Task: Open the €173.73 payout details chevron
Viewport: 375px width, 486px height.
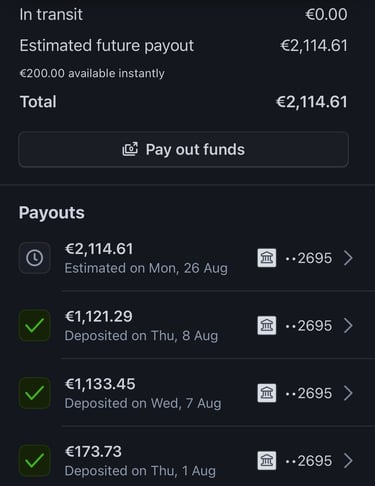Action: point(348,461)
